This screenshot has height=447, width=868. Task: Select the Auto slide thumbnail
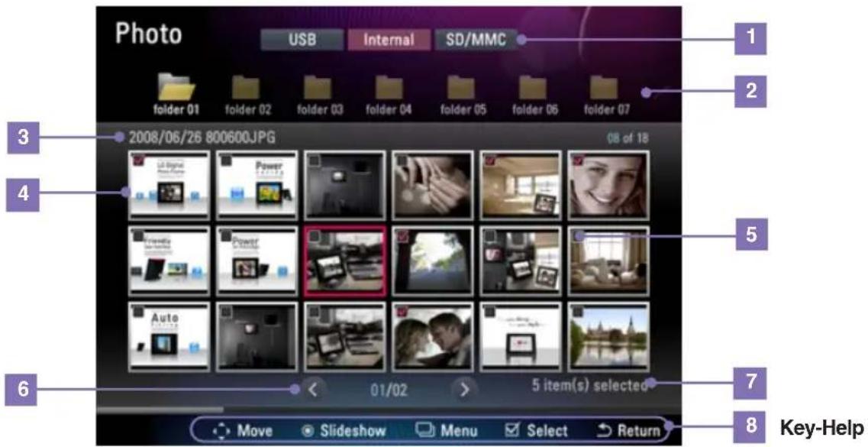(169, 336)
